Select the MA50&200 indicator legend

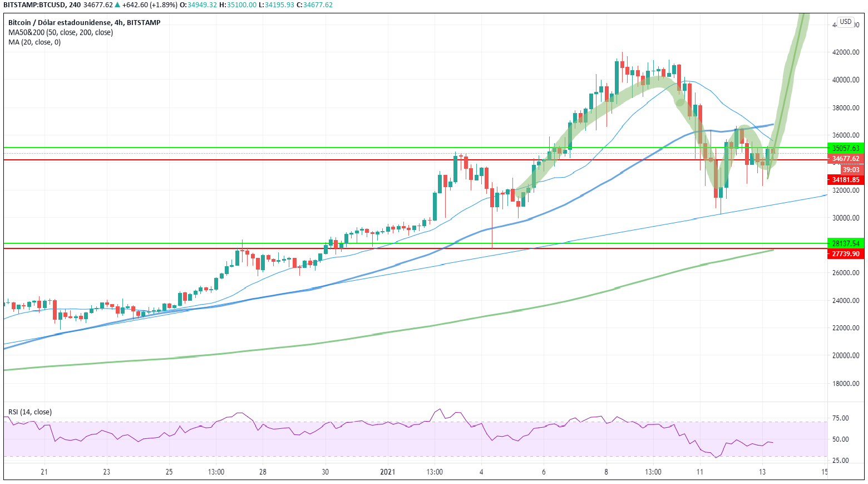(60, 32)
